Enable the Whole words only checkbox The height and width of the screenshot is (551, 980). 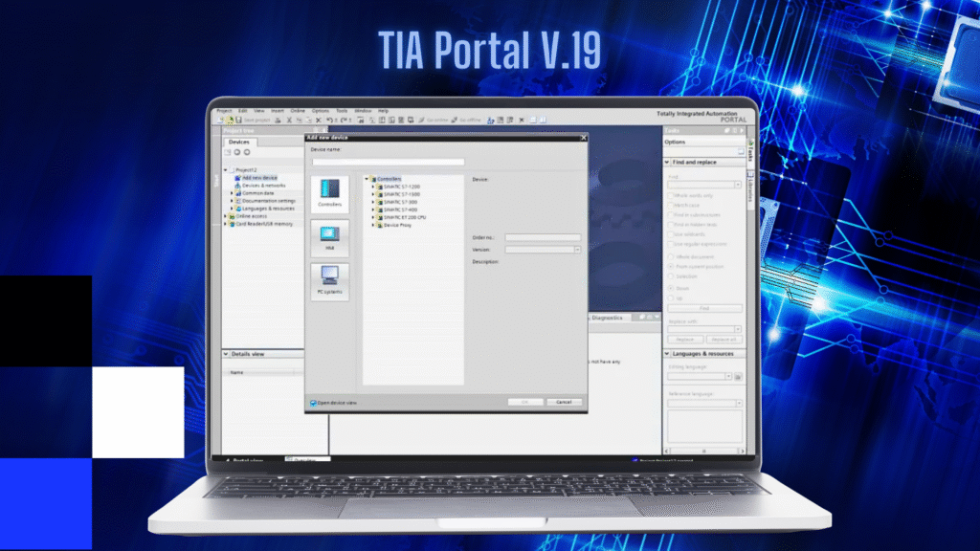pos(670,196)
